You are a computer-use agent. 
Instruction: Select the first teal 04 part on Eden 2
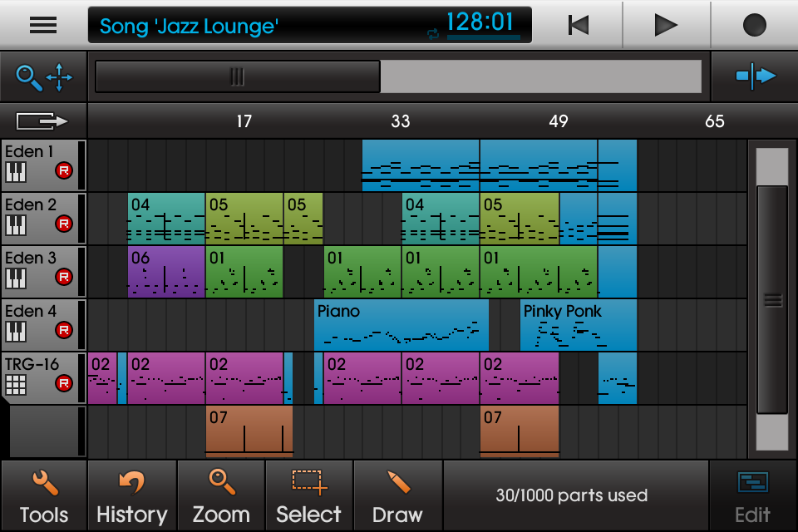click(x=166, y=219)
